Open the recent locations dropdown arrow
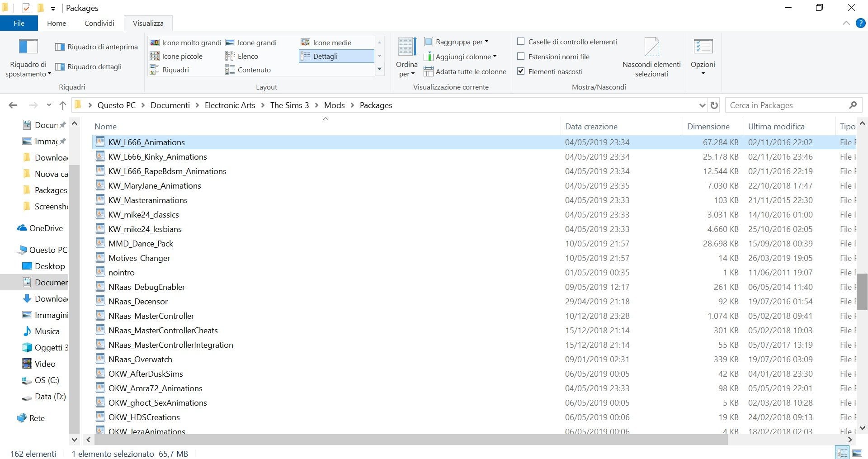The height and width of the screenshot is (459, 868). point(49,105)
